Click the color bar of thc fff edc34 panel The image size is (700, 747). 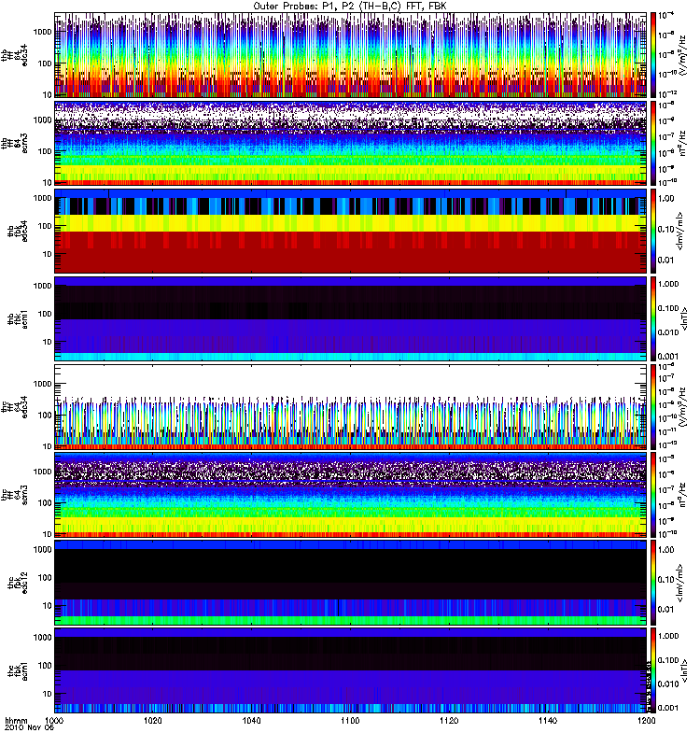[653, 407]
